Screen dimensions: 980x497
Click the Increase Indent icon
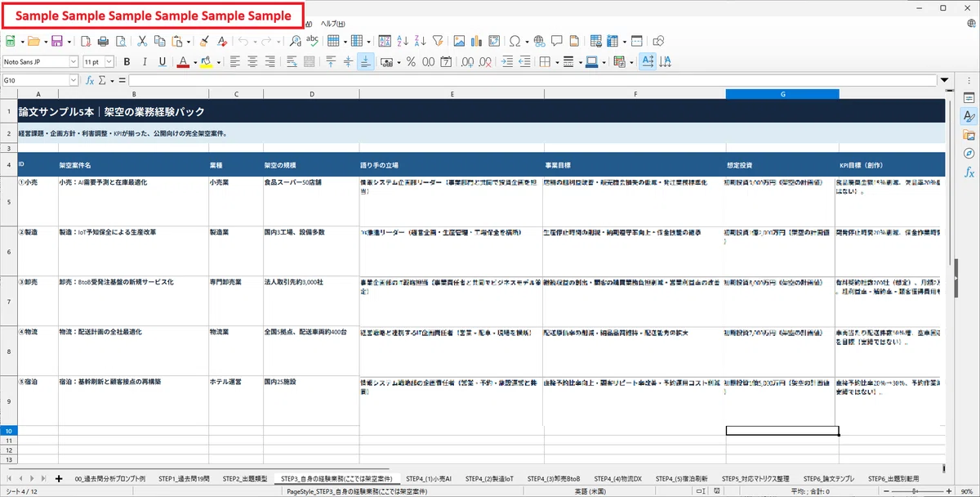pos(507,61)
